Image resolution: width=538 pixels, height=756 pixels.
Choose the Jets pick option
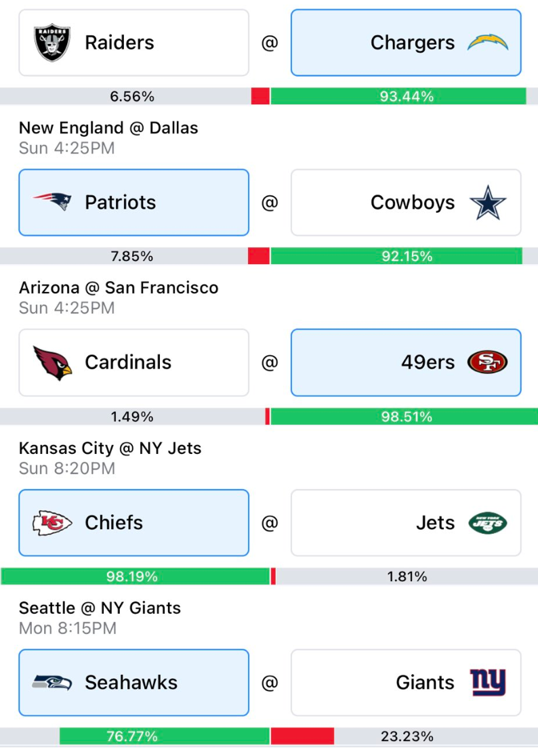pyautogui.click(x=406, y=523)
